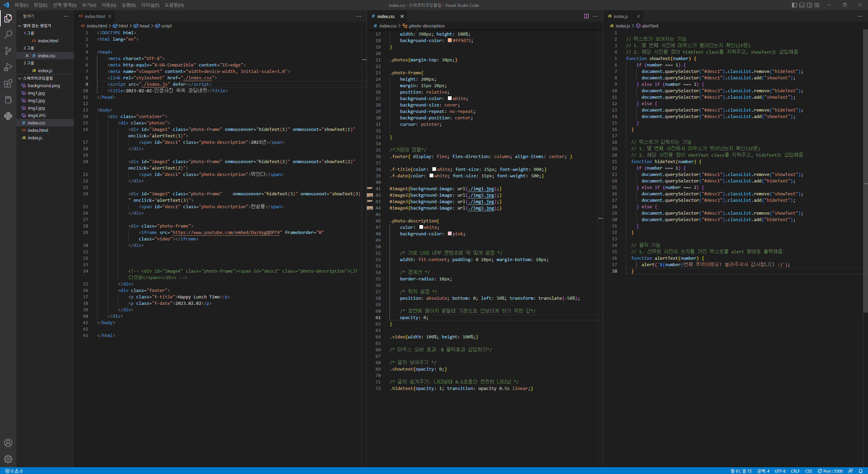Open the 실행(R) menu
Image resolution: width=868 pixels, height=474 pixels.
pyautogui.click(x=129, y=5)
